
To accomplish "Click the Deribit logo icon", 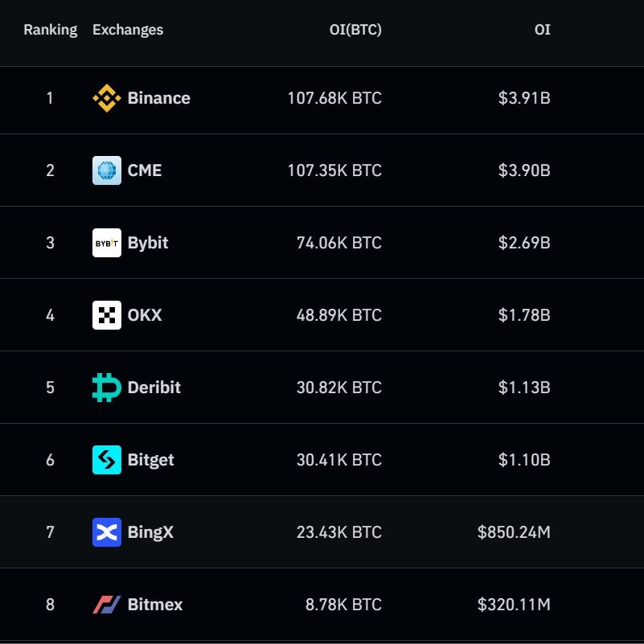I will coord(106,388).
